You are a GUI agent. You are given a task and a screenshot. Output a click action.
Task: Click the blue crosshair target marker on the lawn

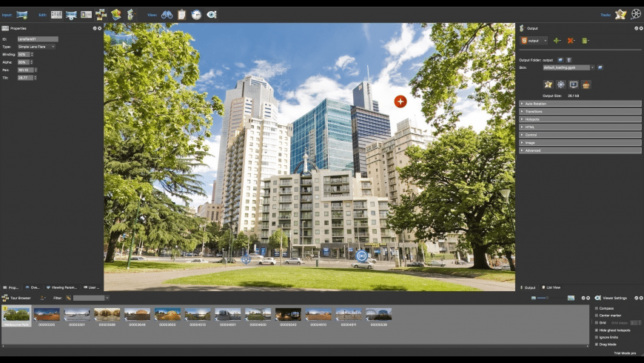tap(246, 259)
